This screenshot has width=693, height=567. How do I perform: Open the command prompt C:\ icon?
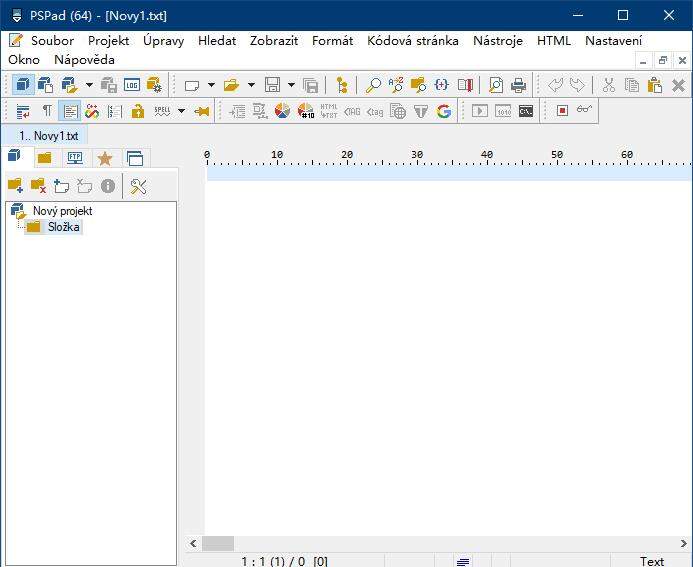[x=525, y=111]
